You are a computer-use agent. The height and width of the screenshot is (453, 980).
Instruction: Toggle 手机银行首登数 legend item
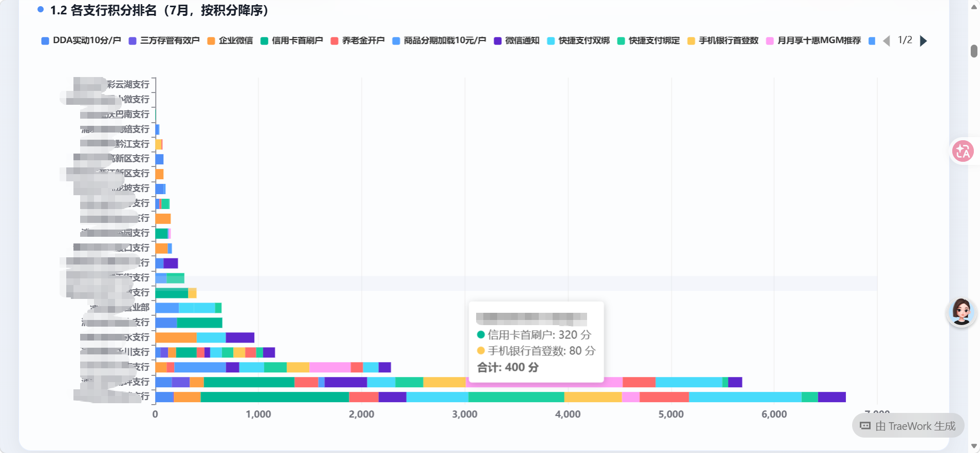click(x=723, y=41)
